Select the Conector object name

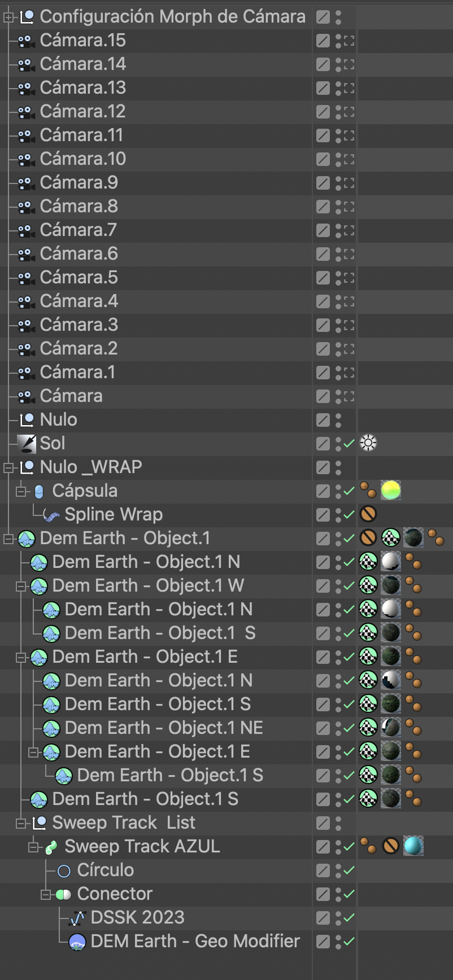(115, 894)
